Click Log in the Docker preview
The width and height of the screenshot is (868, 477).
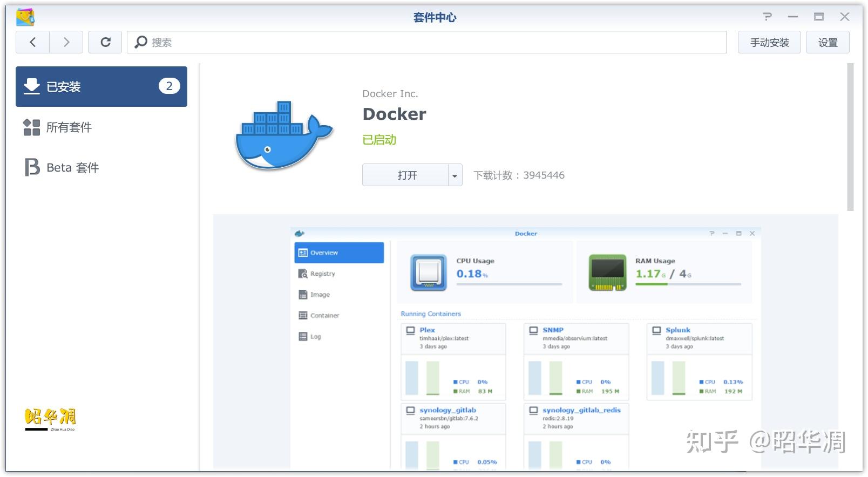[315, 337]
